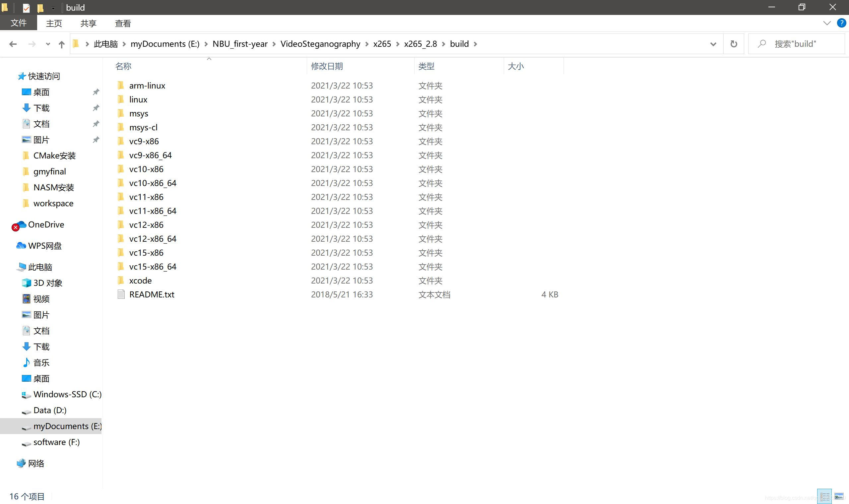Sort by the 修改日期 column header
The height and width of the screenshot is (504, 849).
[327, 66]
